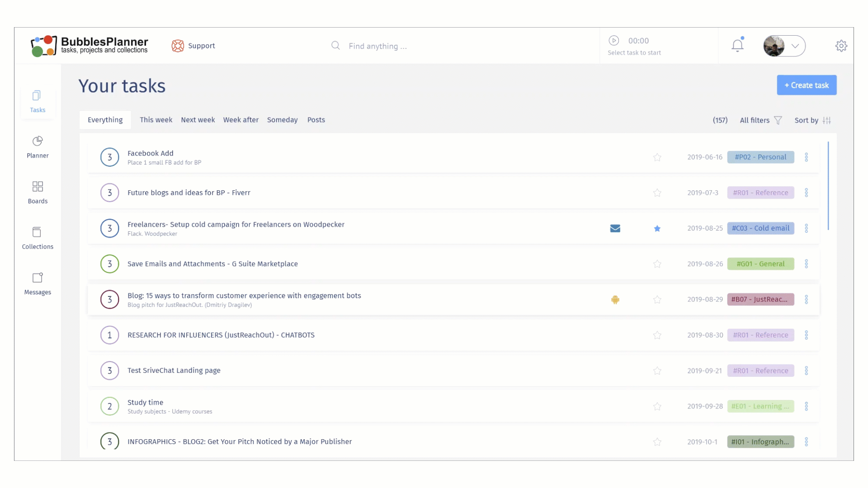Open the Facebook Add task title

(150, 153)
